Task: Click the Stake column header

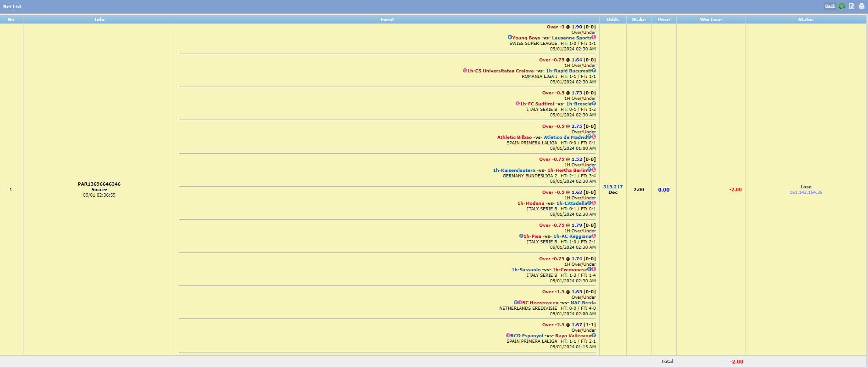Action: (639, 19)
